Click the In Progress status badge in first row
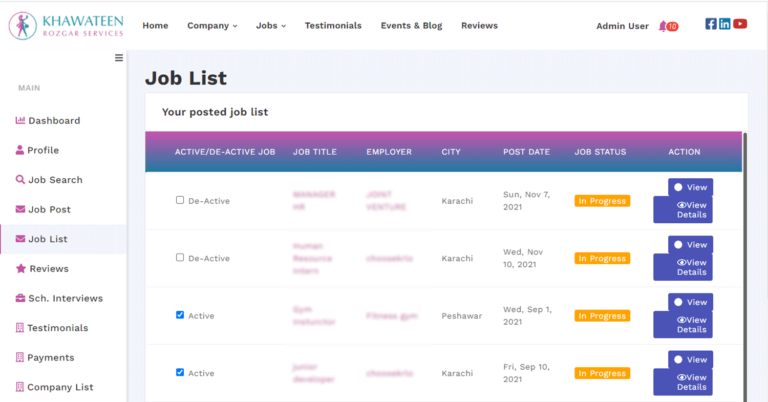This screenshot has height=402, width=768. pyautogui.click(x=602, y=201)
